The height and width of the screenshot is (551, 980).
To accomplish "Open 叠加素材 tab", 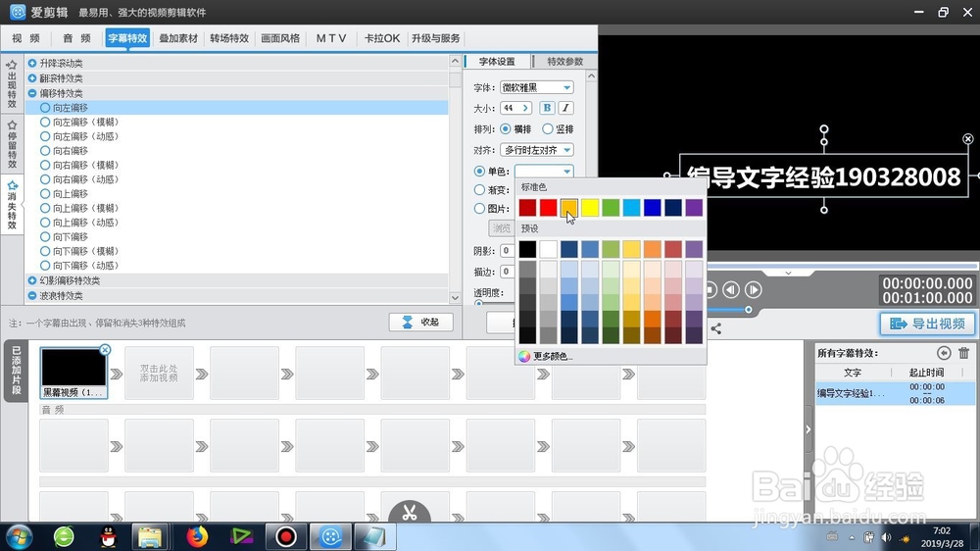I will pos(178,38).
